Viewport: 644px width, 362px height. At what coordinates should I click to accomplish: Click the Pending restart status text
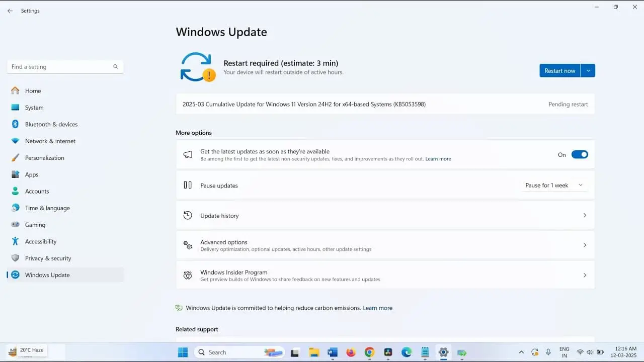click(x=568, y=105)
